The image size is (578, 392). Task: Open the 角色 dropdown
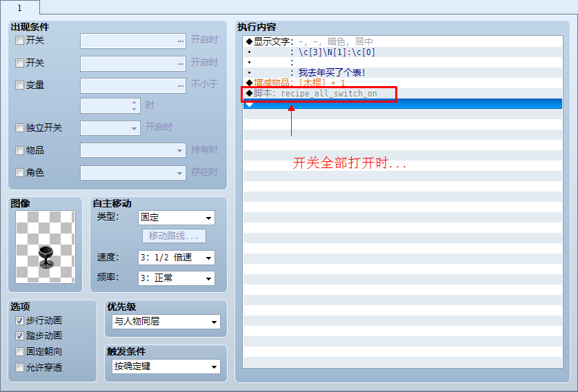click(133, 173)
